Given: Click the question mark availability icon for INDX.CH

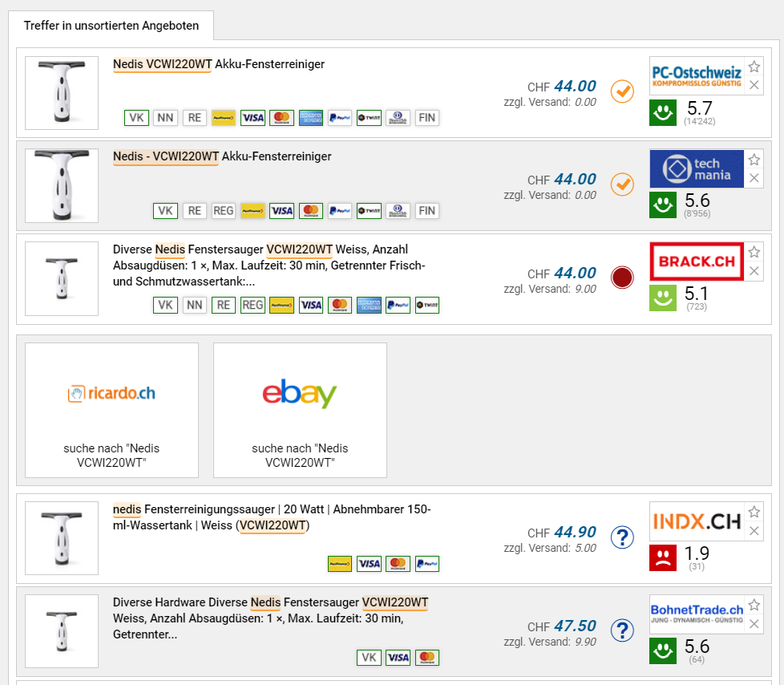Looking at the screenshot, I should coord(622,537).
